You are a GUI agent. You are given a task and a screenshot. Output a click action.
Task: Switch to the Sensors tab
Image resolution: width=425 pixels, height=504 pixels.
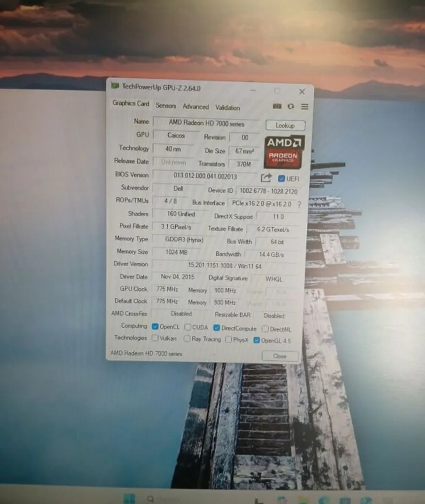(166, 105)
